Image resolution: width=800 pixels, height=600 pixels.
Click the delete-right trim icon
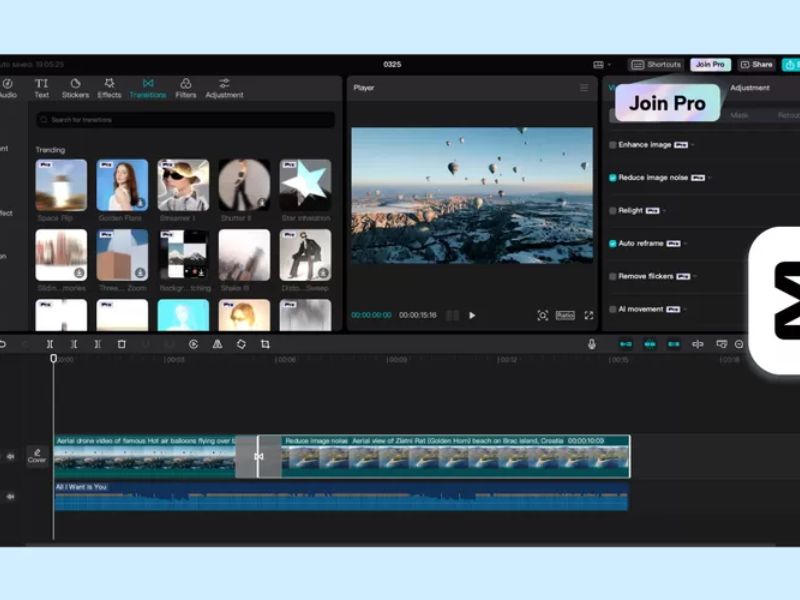[97, 344]
